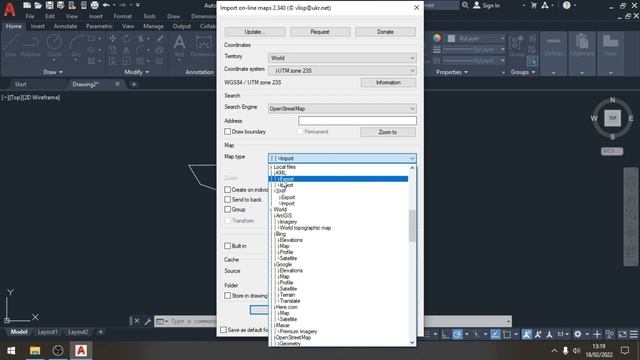The image size is (640, 360).
Task: Check the Group checkbox in dialog
Action: coord(227,209)
